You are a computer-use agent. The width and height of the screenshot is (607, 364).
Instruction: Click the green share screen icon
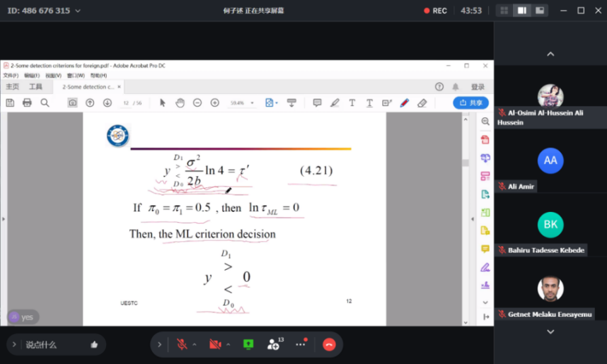pos(248,344)
